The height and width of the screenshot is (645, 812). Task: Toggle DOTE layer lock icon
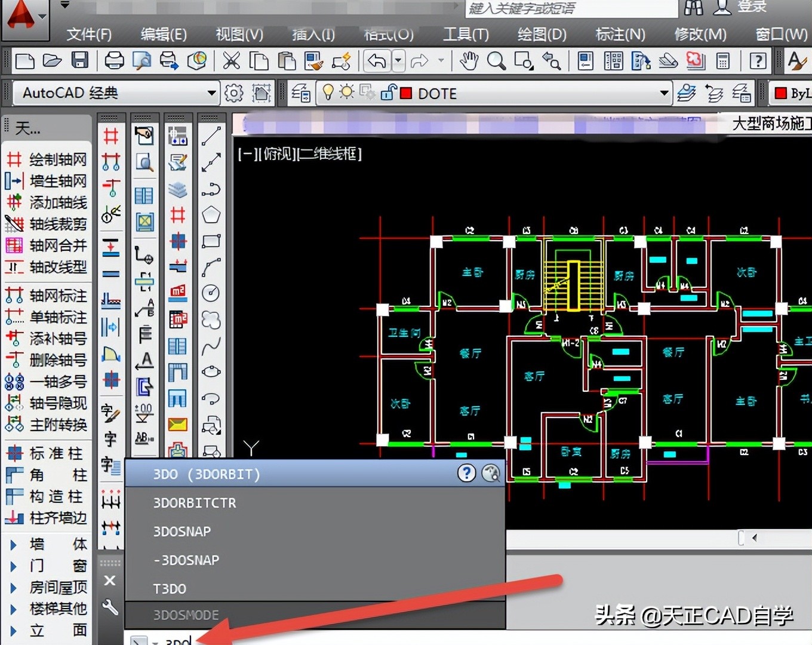pyautogui.click(x=388, y=93)
